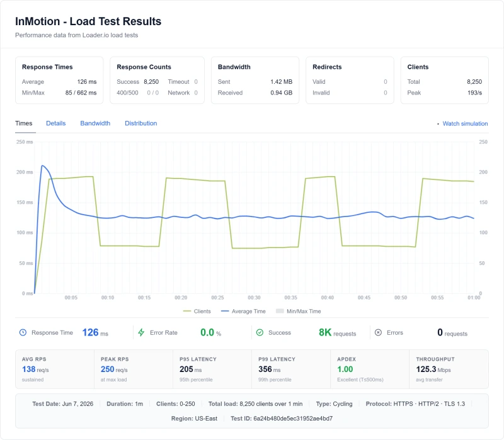Click the green Clients legend color line
504x440 pixels.
(187, 311)
